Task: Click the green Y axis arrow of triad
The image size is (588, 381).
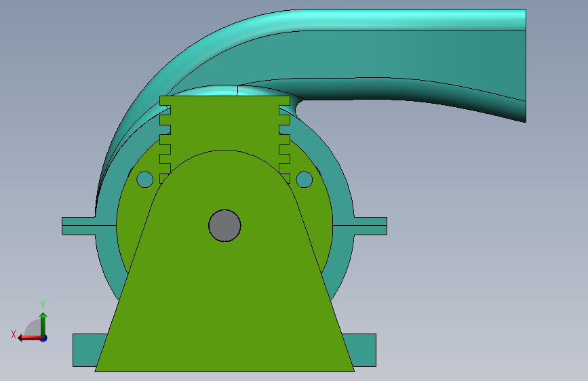Action: coord(43,325)
